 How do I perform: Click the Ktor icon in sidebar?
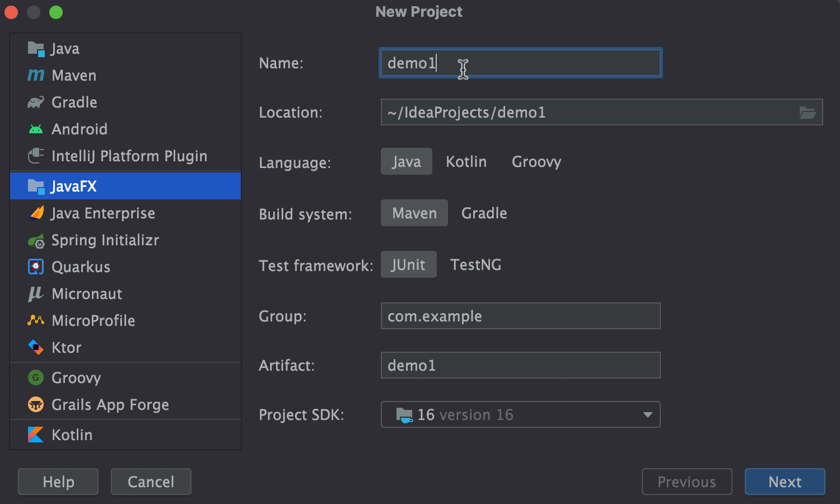[x=36, y=348]
